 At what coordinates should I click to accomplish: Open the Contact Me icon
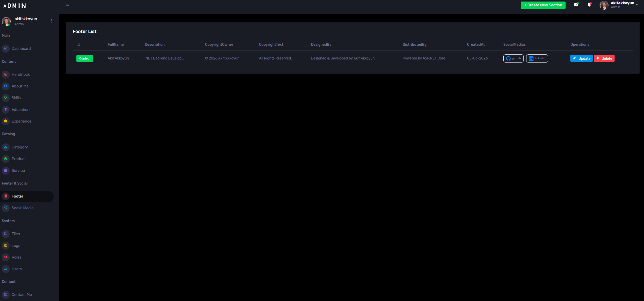6,295
